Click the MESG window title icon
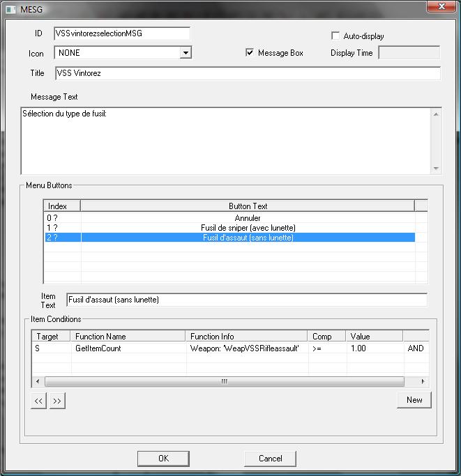461x476 pixels. [x=11, y=10]
